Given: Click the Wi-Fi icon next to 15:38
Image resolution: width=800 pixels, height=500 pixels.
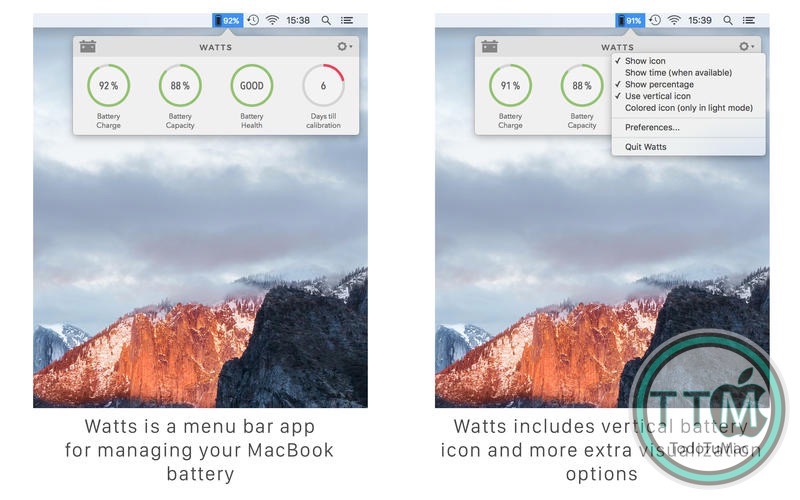Looking at the screenshot, I should tap(272, 20).
